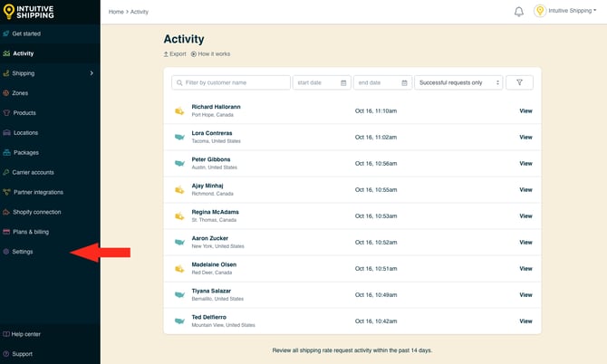The height and width of the screenshot is (364, 607).
Task: Click the yellow account avatar icon
Action: click(540, 11)
